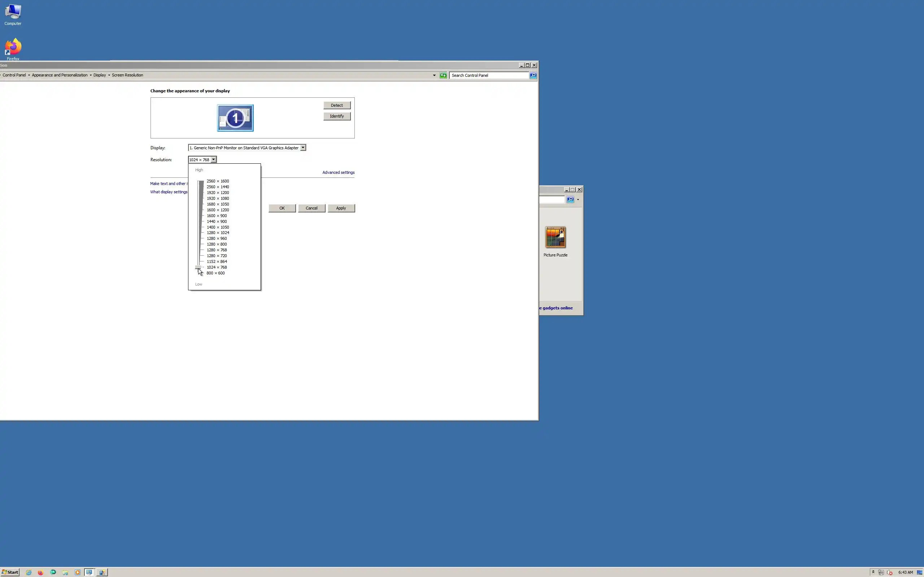The width and height of the screenshot is (924, 577).
Task: Click the Apply button
Action: (341, 208)
